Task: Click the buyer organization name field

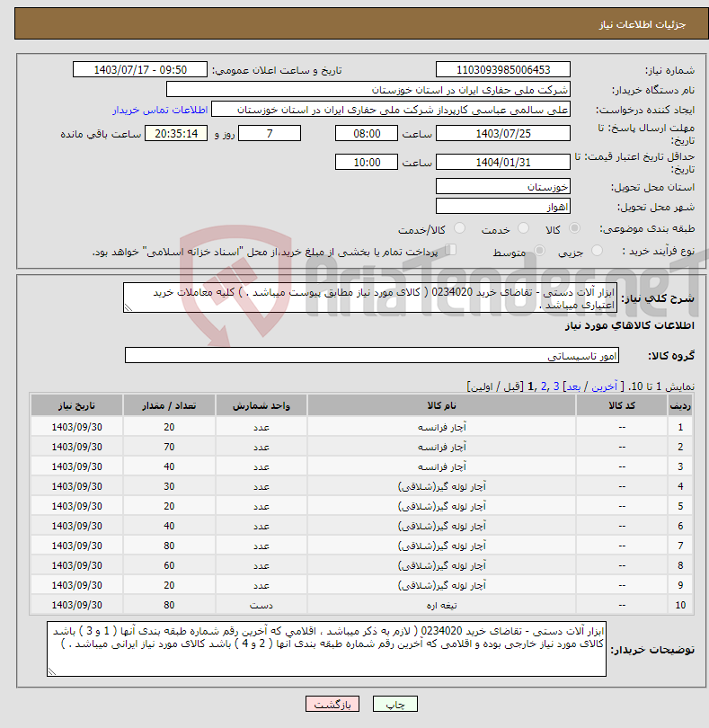Action: pyautogui.click(x=368, y=90)
